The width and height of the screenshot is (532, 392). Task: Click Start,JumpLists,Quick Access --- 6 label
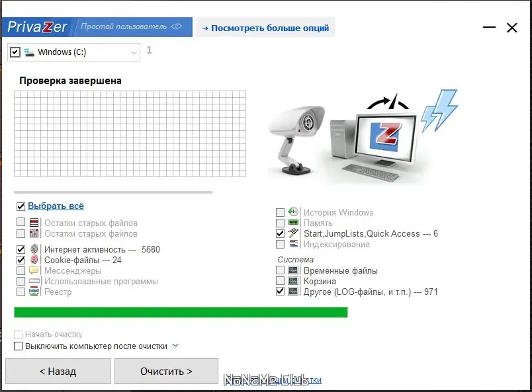(371, 233)
